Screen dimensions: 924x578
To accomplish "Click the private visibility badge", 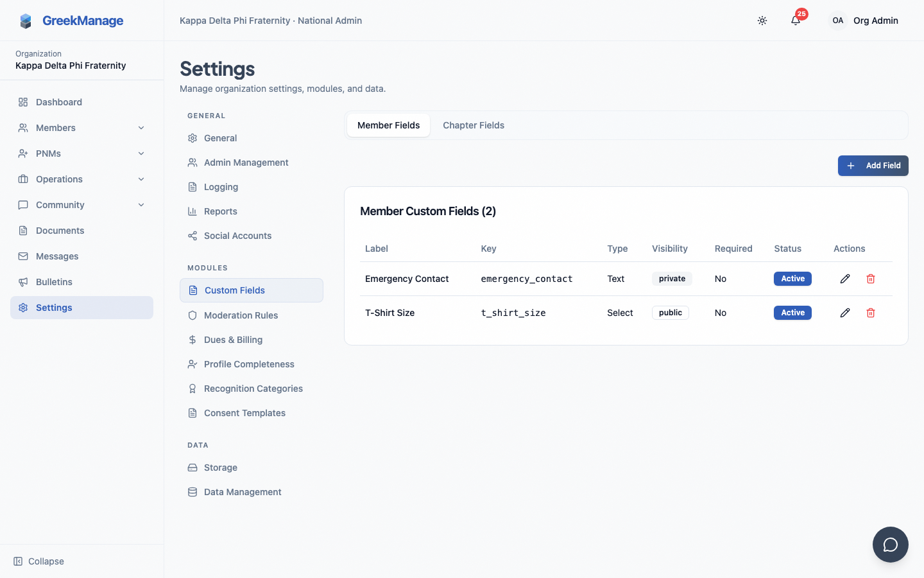I will pos(672,279).
